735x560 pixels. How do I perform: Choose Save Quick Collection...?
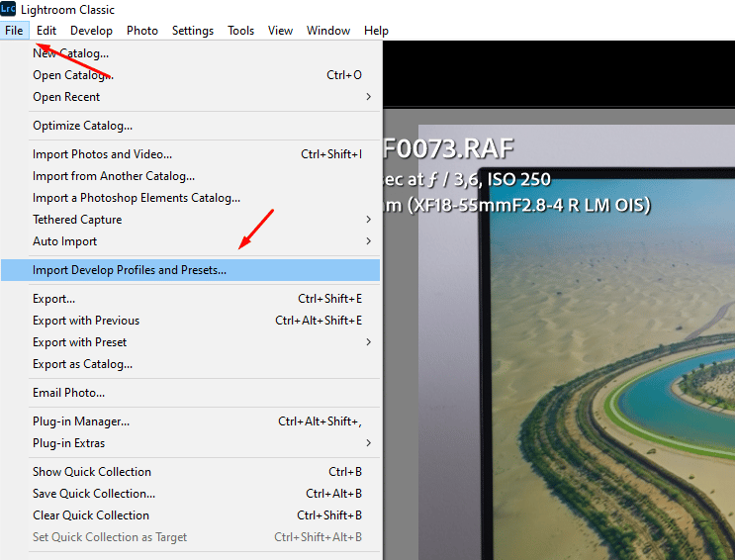click(190, 494)
